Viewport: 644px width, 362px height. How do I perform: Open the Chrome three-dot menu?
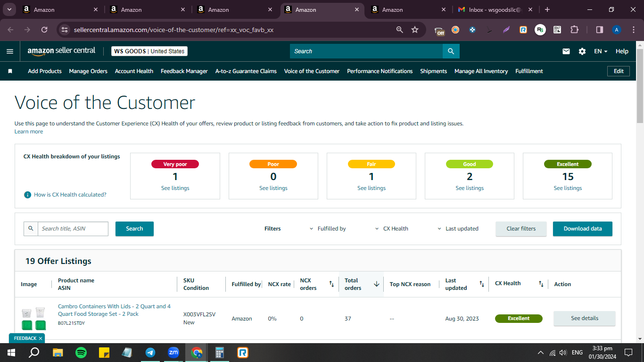tap(633, 30)
